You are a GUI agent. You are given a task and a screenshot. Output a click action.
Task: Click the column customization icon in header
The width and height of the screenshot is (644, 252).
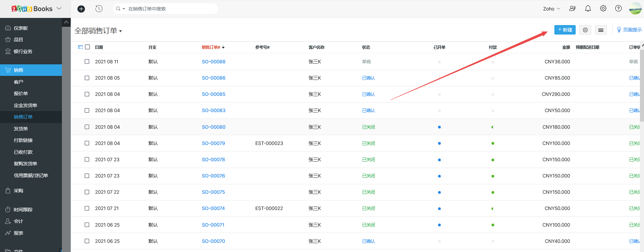pos(80,47)
